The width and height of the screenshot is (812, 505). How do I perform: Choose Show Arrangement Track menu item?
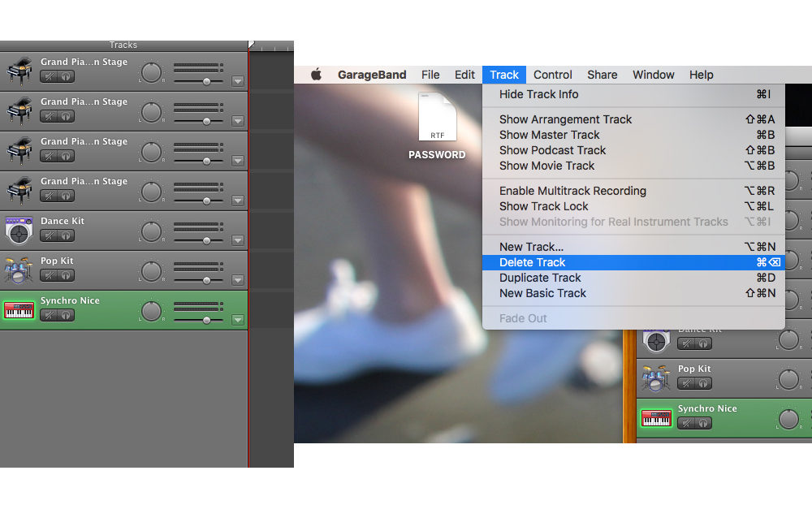click(633, 119)
